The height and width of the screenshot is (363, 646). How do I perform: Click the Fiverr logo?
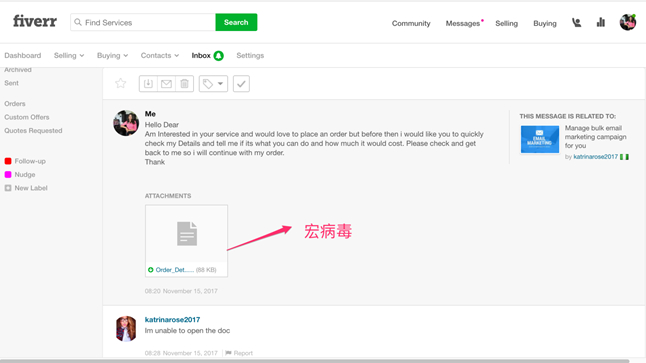[35, 21]
